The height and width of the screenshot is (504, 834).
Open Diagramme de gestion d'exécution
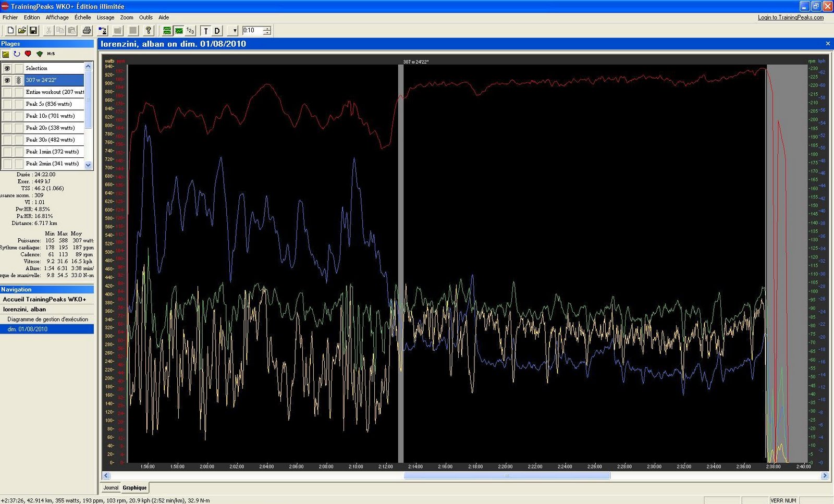(47, 319)
